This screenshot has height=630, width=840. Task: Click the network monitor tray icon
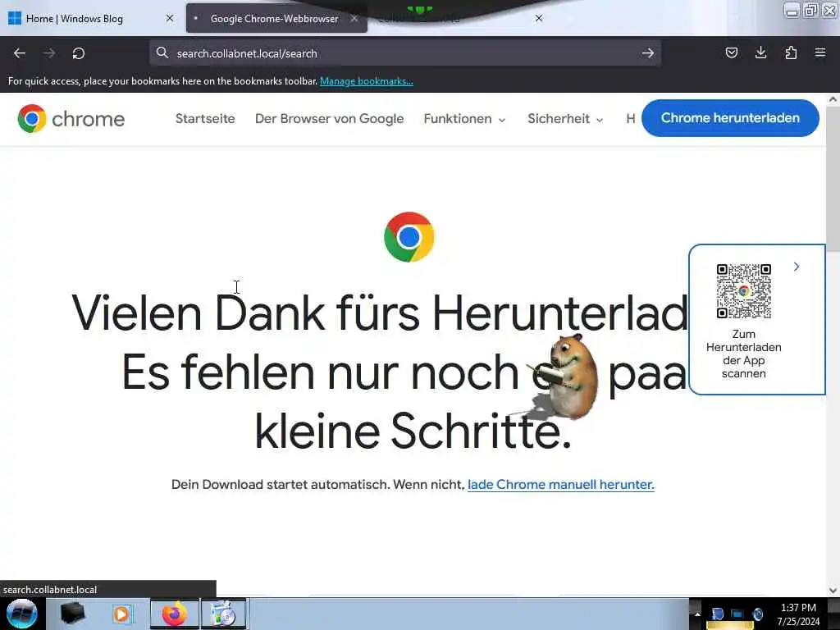pyautogui.click(x=737, y=614)
